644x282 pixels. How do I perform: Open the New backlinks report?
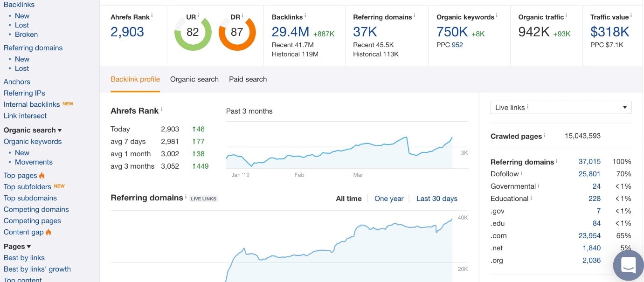(x=22, y=15)
